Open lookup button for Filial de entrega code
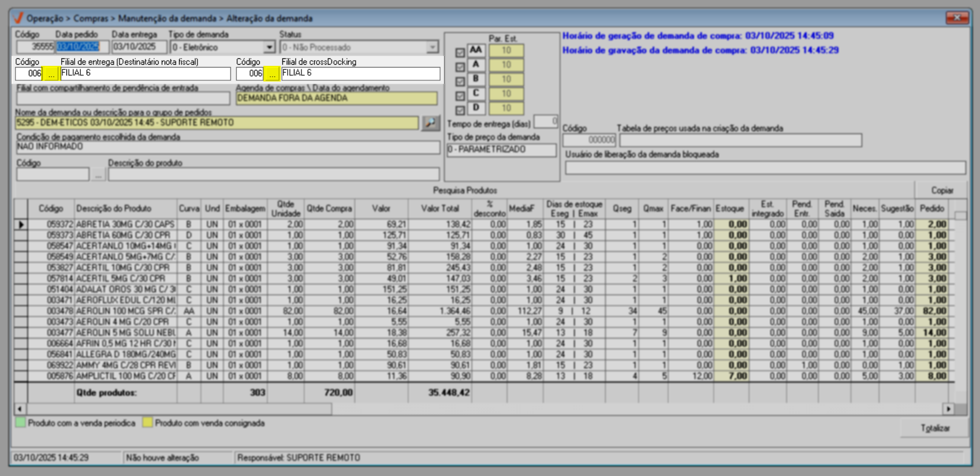The image size is (980, 476). (x=51, y=74)
